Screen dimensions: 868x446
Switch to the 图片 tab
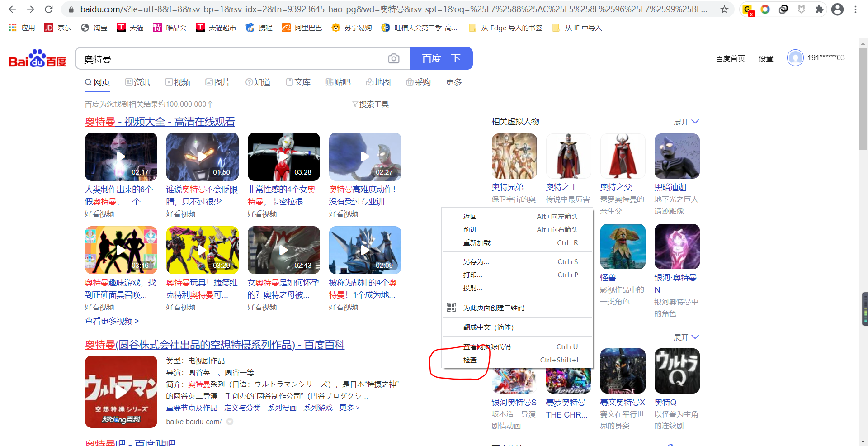click(x=218, y=82)
